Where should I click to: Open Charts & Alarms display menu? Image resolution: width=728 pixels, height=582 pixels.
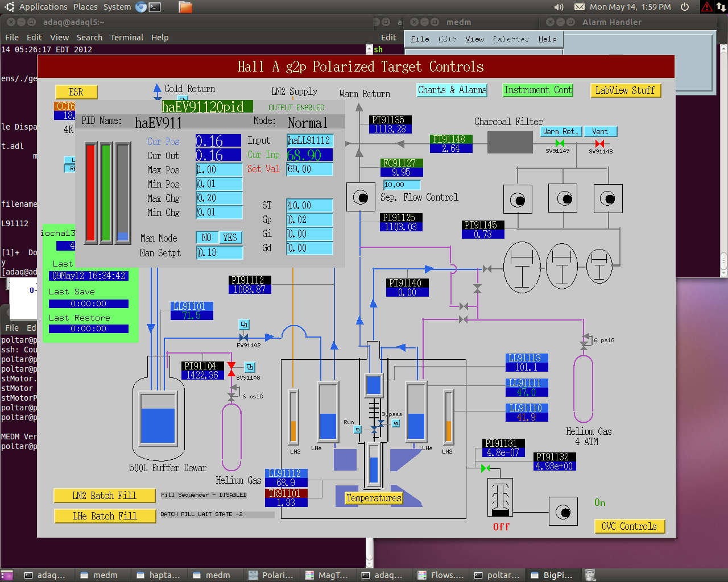point(452,90)
